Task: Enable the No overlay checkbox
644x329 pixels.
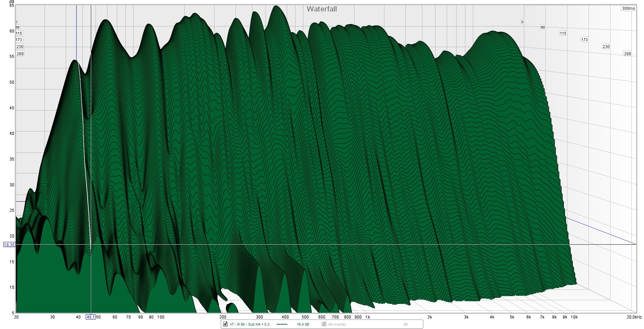Action: pos(324,324)
